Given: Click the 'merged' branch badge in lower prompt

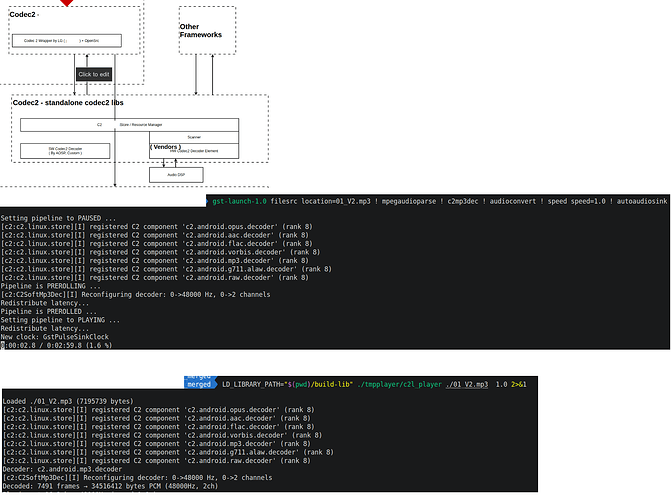Looking at the screenshot, I should point(199,384).
